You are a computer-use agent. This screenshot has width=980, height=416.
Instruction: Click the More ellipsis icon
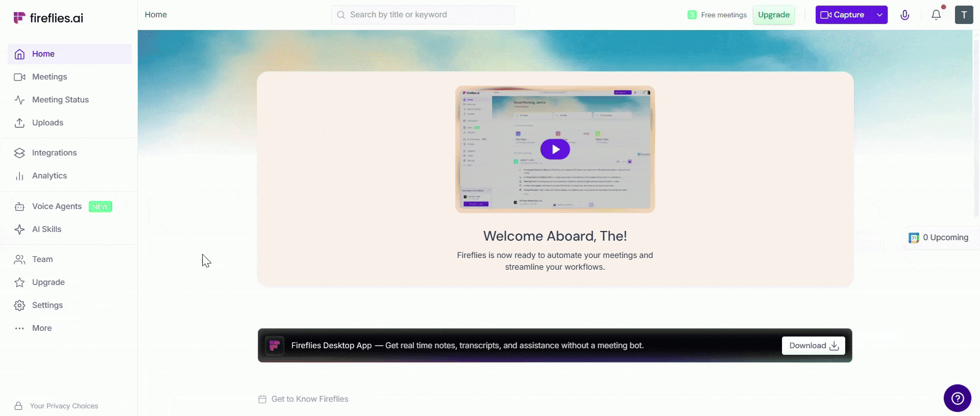[x=19, y=328]
